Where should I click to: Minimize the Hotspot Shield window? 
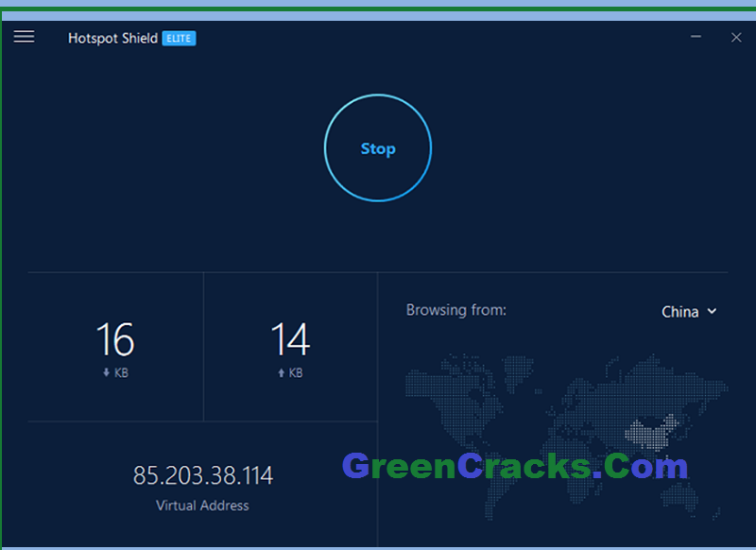click(x=696, y=37)
